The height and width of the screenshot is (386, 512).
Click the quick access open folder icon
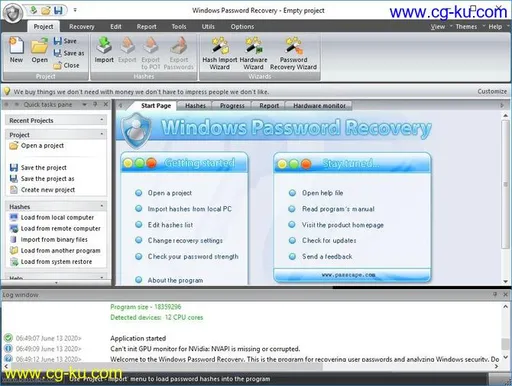click(46, 10)
